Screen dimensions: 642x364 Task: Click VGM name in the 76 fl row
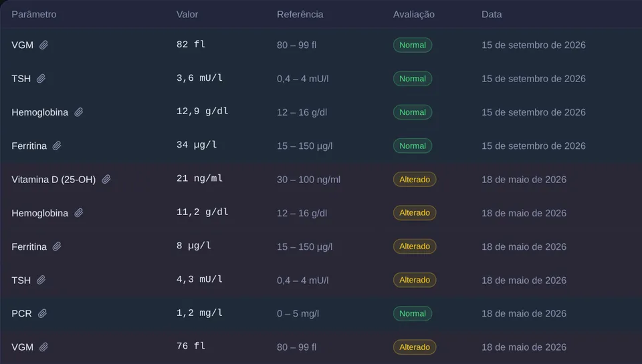[22, 347]
